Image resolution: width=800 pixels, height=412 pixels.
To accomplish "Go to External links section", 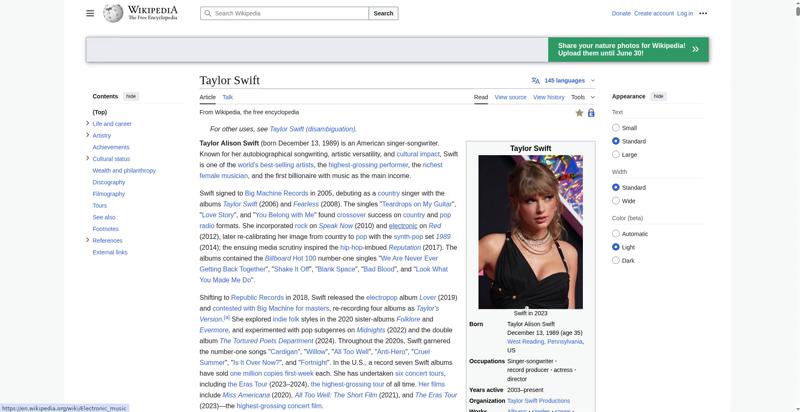I will [110, 252].
